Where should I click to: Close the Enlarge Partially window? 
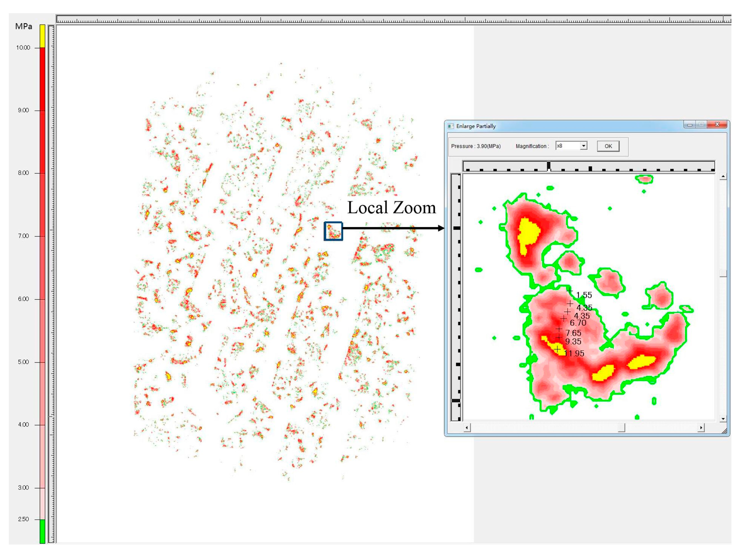click(717, 125)
